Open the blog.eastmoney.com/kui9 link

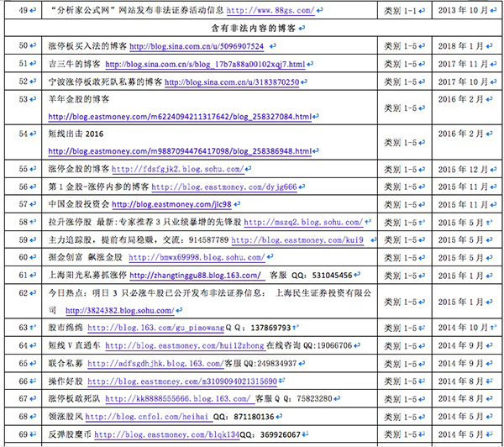tap(297, 240)
